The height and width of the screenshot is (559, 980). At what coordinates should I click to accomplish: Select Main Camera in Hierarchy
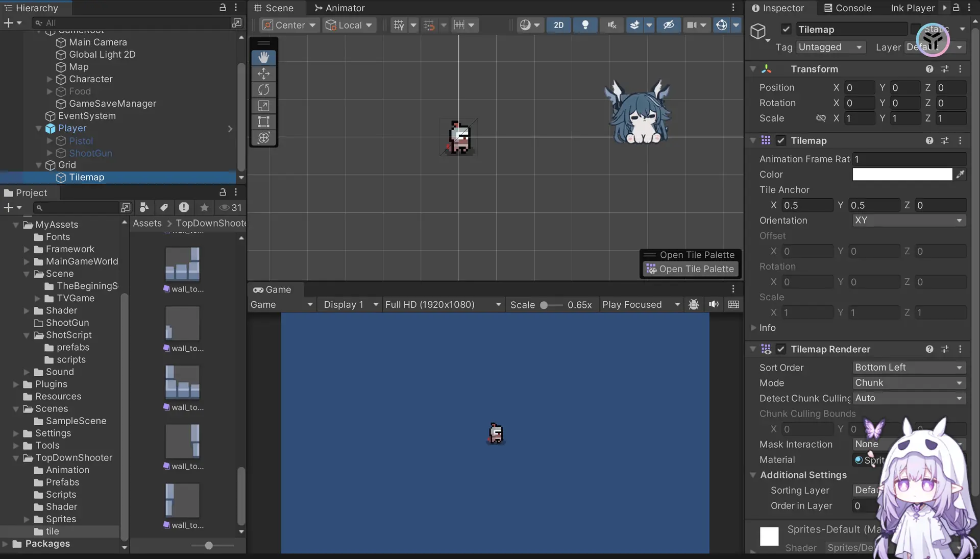click(98, 42)
